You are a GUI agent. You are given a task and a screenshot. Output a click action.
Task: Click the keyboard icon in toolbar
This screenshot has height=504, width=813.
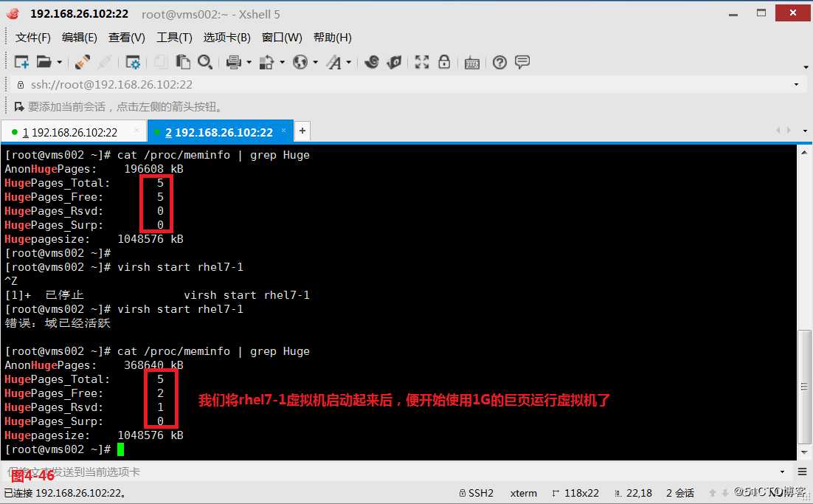tap(472, 63)
